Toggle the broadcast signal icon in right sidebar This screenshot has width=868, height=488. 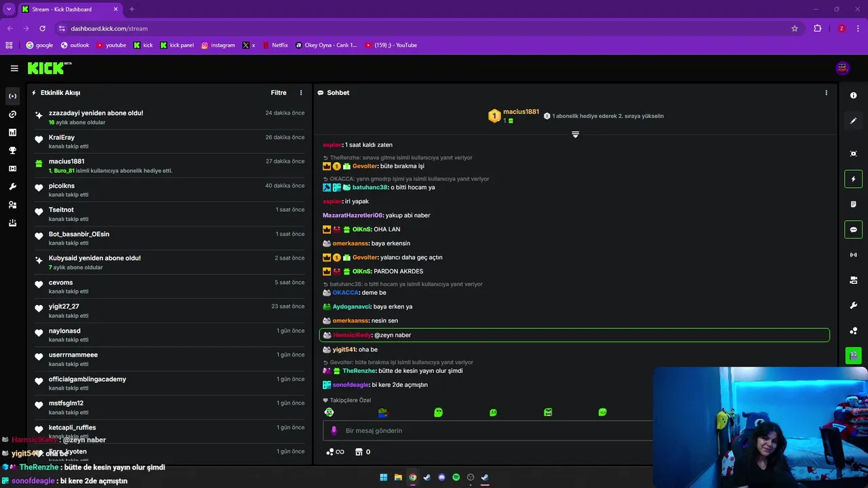[853, 255]
